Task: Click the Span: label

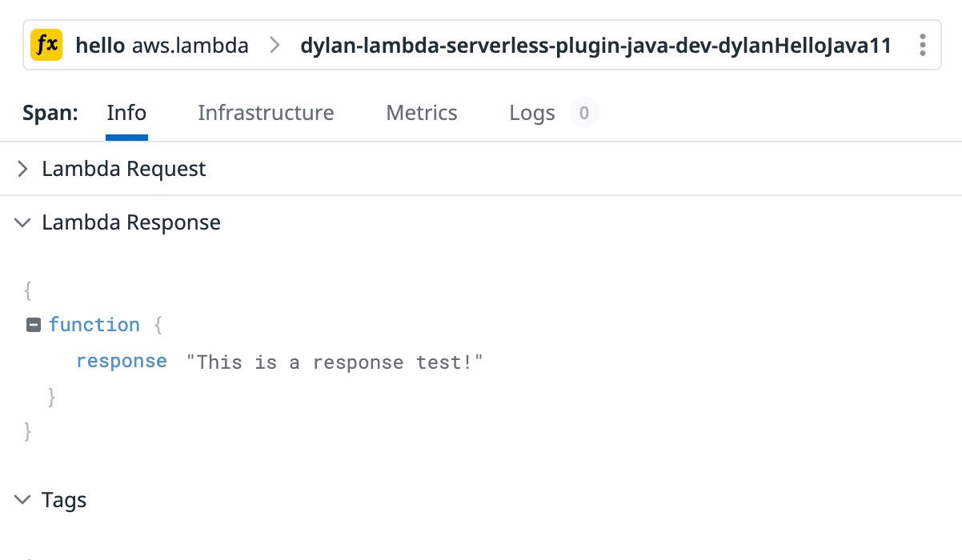Action: 50,113
